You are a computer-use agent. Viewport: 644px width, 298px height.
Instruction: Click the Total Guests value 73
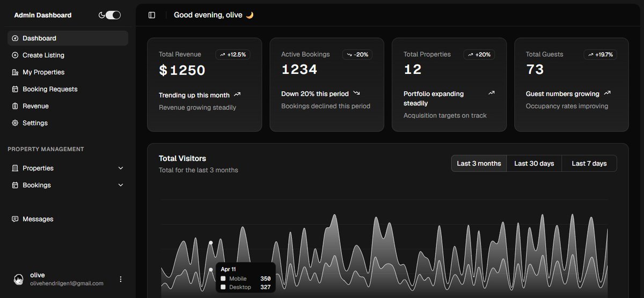tap(535, 70)
